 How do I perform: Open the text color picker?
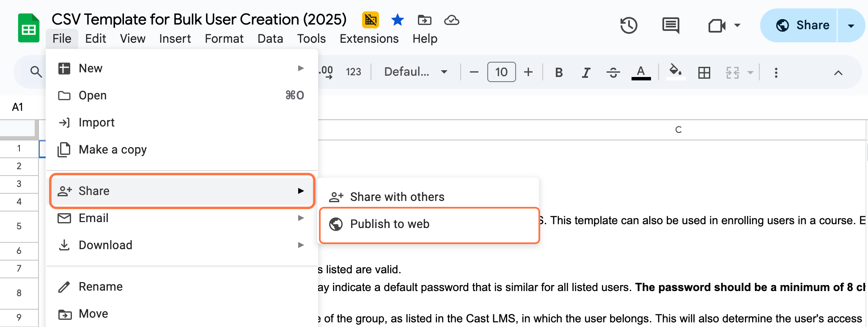click(641, 72)
